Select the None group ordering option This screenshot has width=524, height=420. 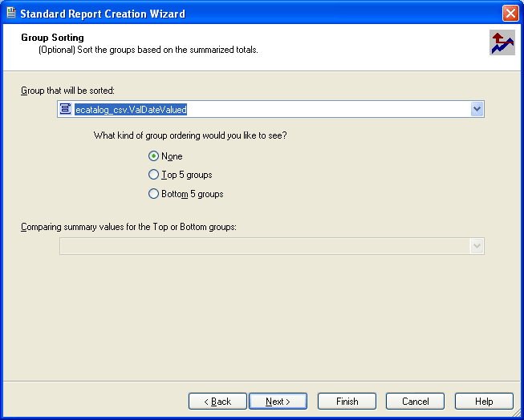click(154, 156)
